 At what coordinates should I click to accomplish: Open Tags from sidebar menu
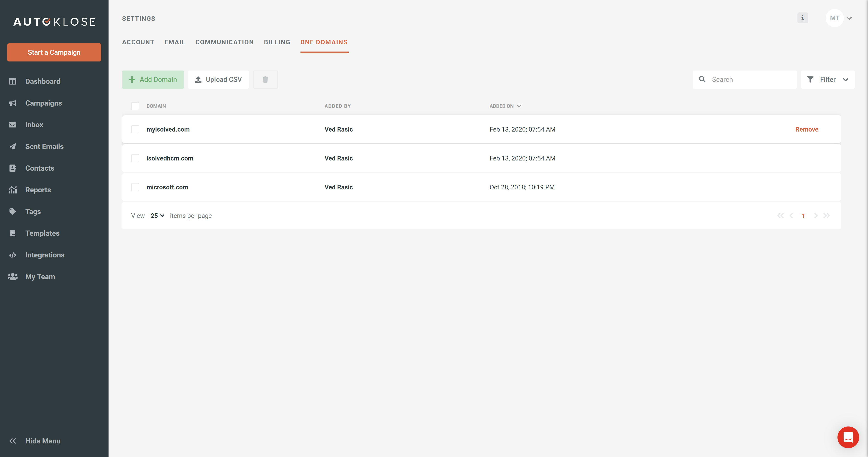click(x=33, y=212)
